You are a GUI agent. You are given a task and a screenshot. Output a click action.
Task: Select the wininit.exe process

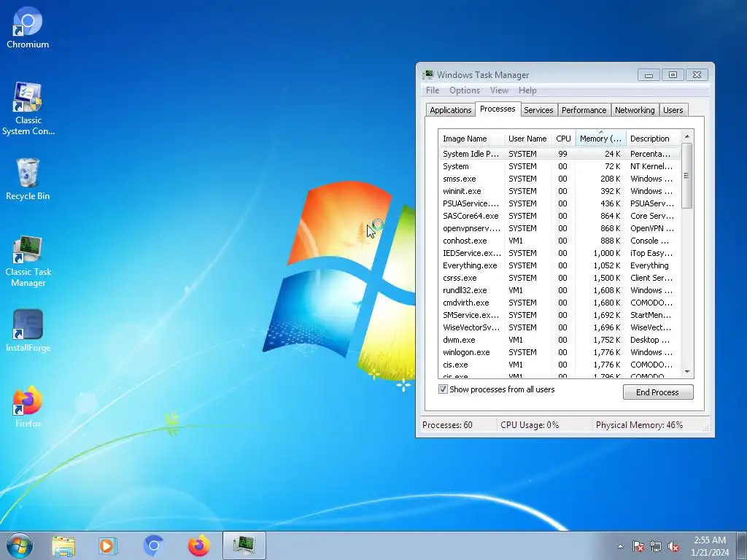tap(560, 191)
